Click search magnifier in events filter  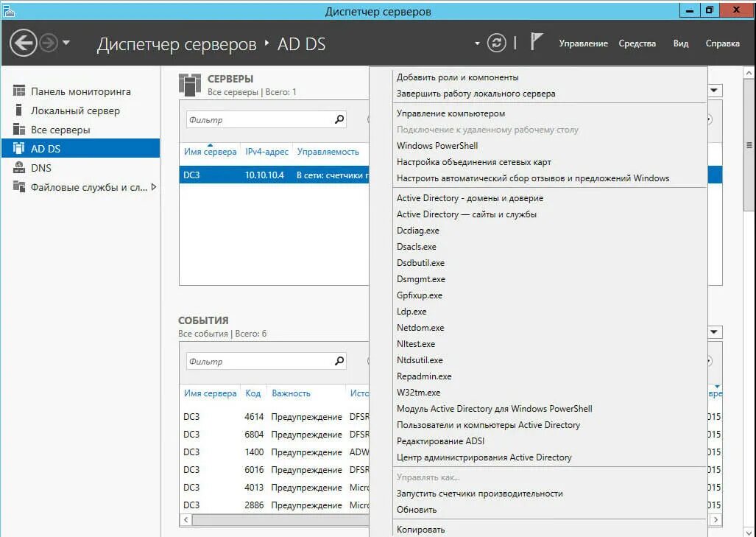pos(339,361)
